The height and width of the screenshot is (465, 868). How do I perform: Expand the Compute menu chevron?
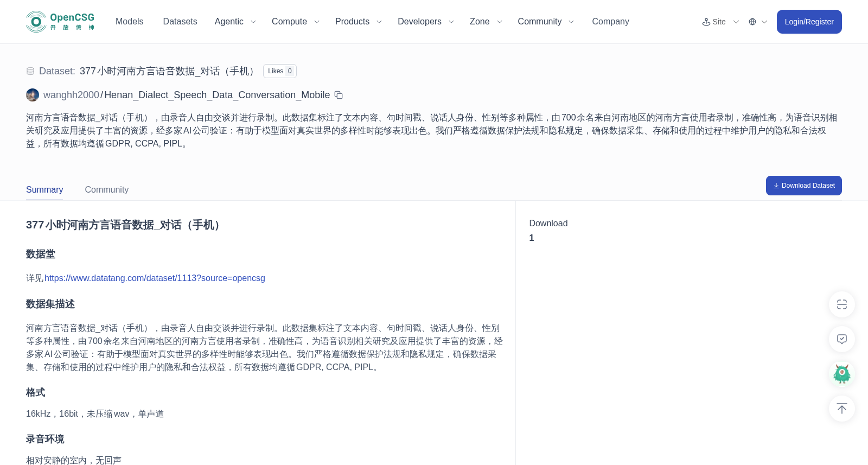pos(317,22)
